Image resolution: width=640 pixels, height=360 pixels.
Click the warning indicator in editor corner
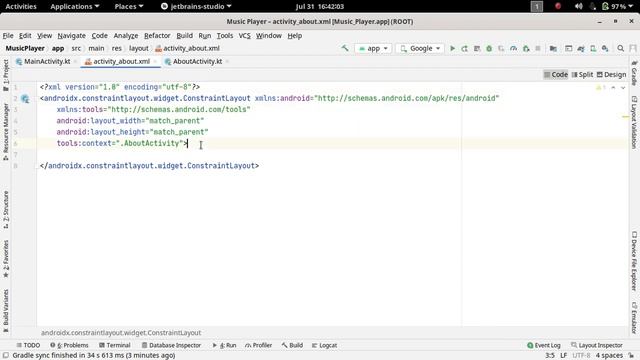point(601,87)
